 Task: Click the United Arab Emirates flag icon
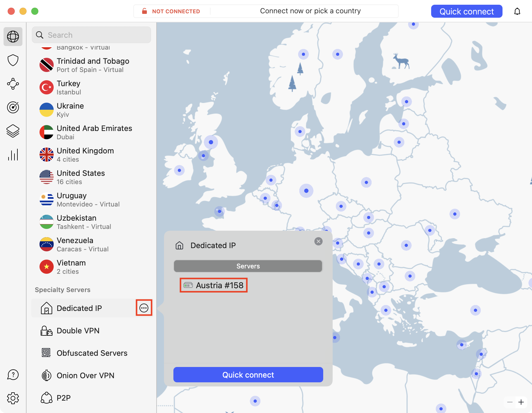(x=47, y=132)
